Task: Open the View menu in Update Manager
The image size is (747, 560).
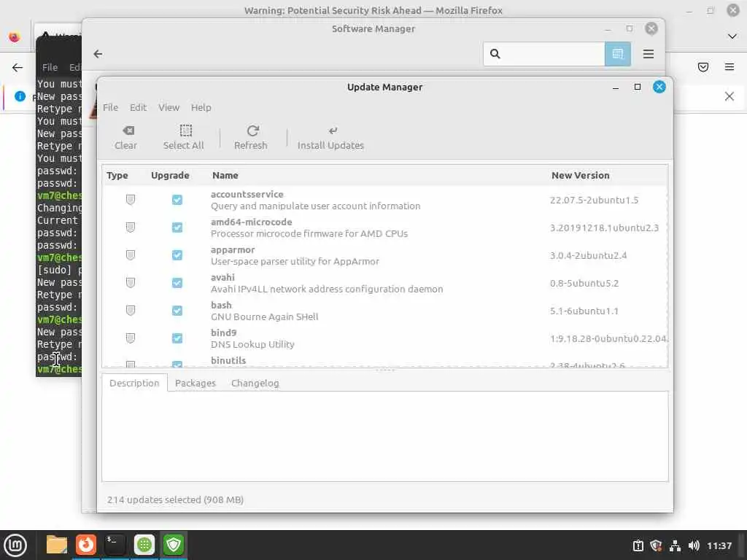Action: point(169,107)
